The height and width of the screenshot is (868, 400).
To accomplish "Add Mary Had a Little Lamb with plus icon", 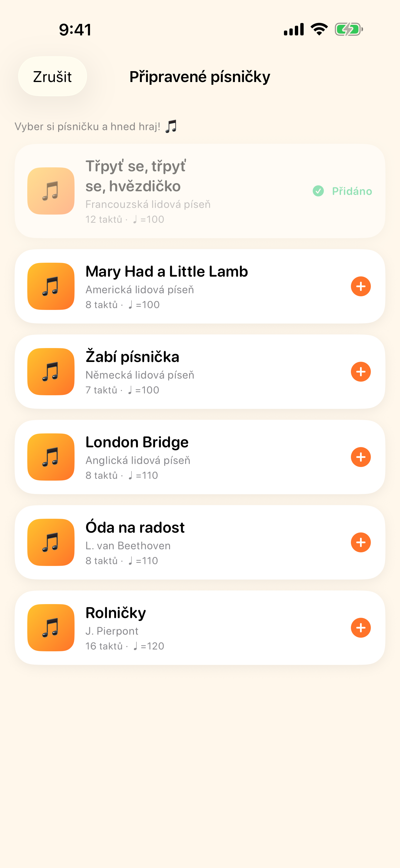I will pyautogui.click(x=361, y=286).
